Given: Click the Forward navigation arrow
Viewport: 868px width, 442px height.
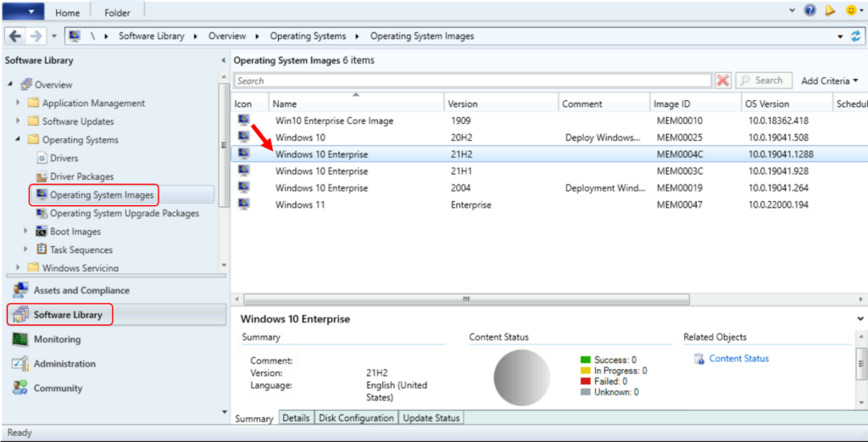Looking at the screenshot, I should coord(36,36).
